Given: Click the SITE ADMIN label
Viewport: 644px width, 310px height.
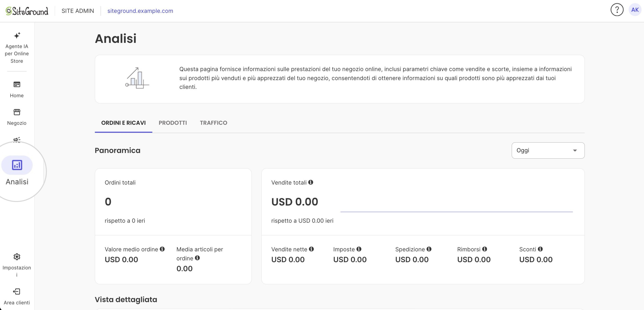Looking at the screenshot, I should pyautogui.click(x=78, y=11).
